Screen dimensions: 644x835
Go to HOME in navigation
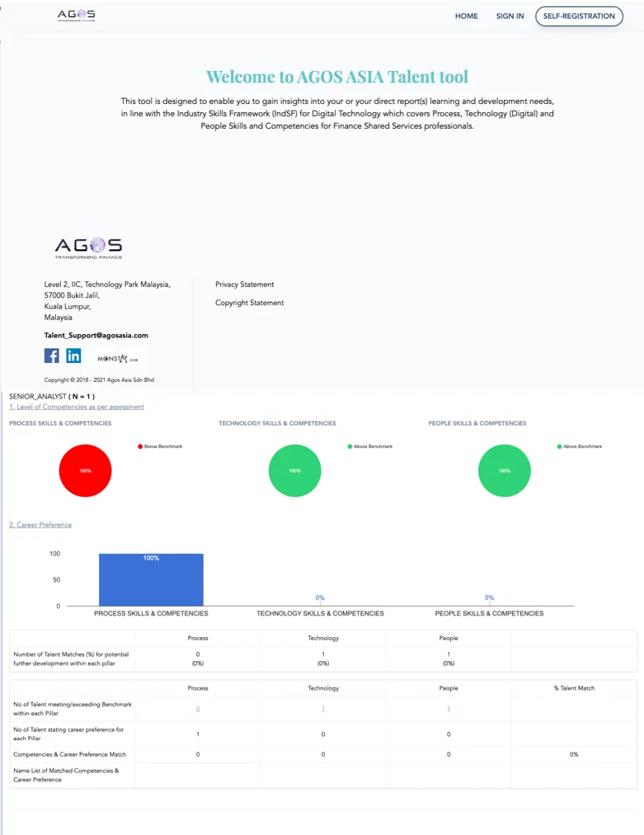(466, 16)
